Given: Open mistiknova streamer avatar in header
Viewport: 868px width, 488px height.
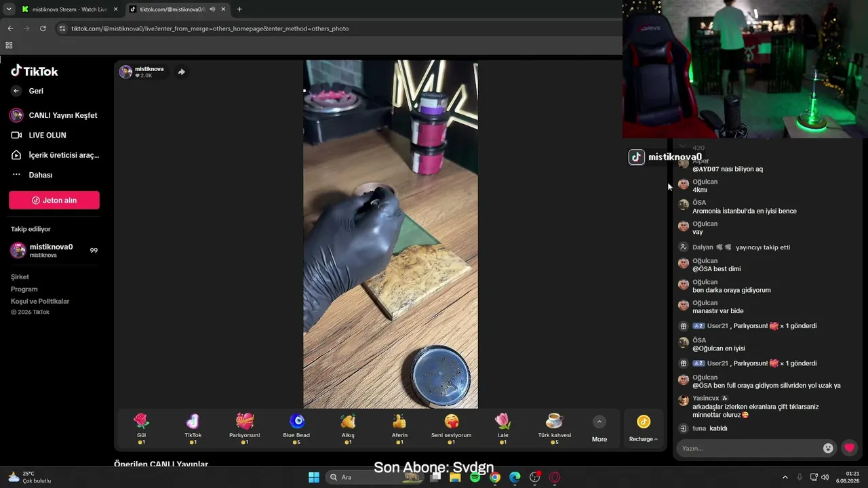Looking at the screenshot, I should pyautogui.click(x=125, y=72).
